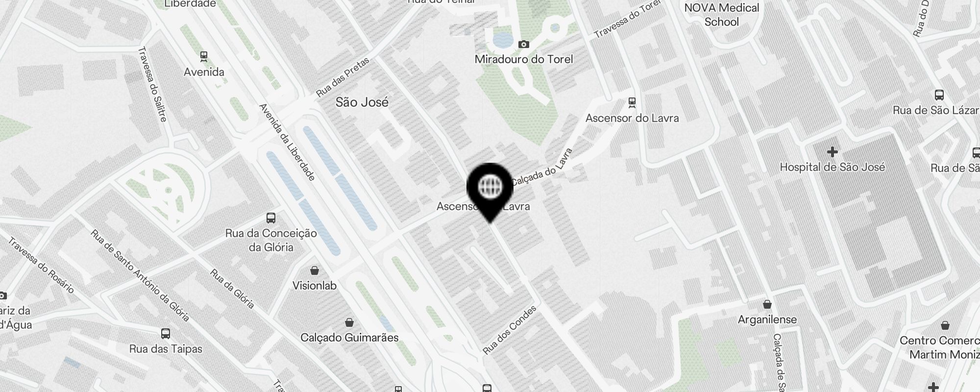Select the Rua da Conceição da Glória bus icon
980x392 pixels.
pos(271,218)
